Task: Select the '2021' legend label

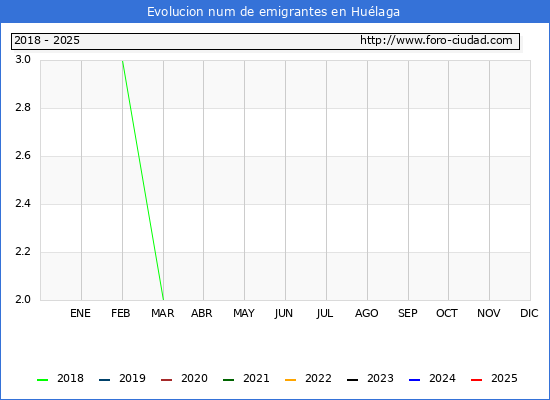Action: coord(256,378)
